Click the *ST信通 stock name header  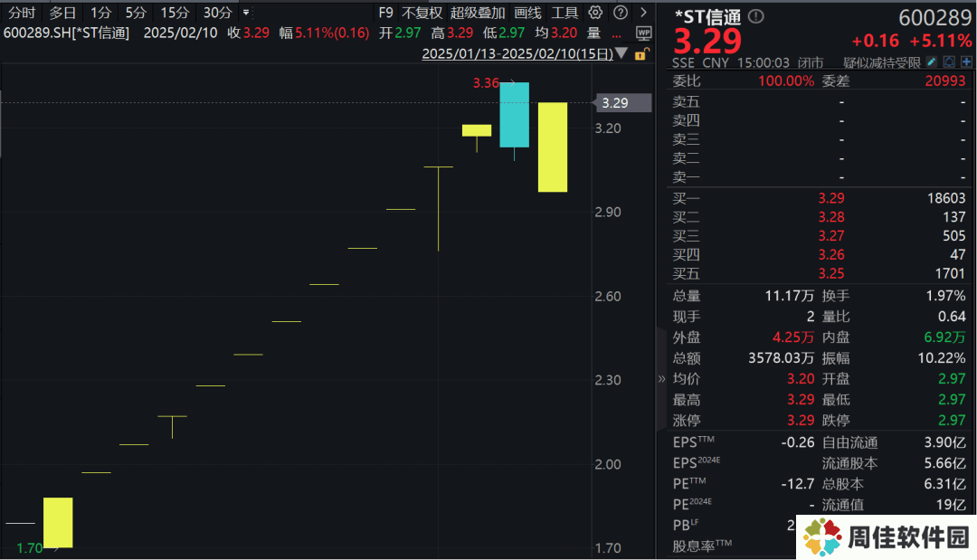[707, 16]
